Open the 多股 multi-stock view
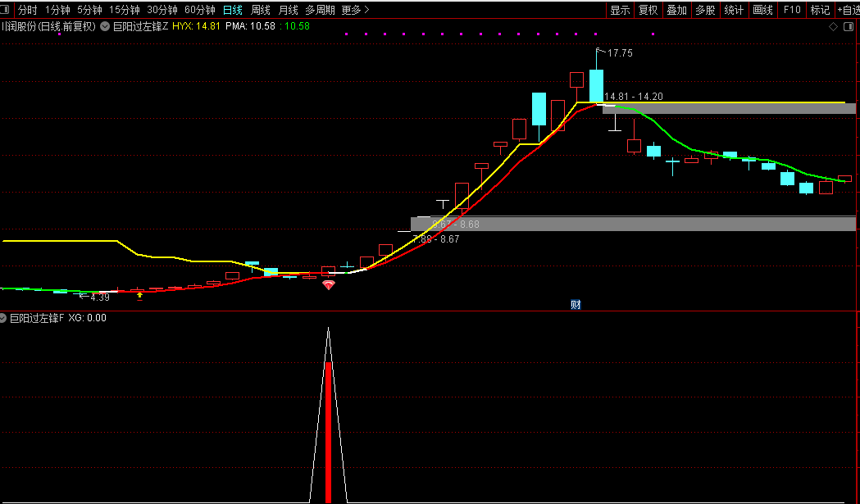This screenshot has height=504, width=860. pyautogui.click(x=705, y=10)
